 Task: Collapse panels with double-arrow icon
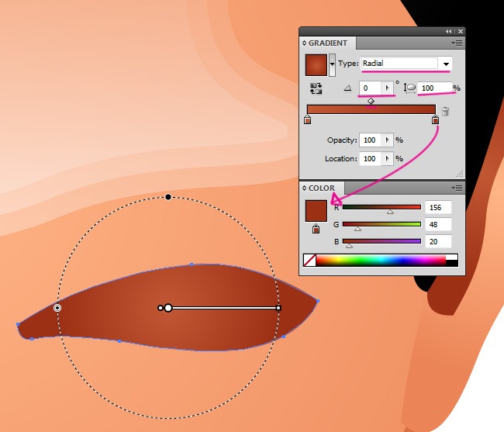[450, 31]
